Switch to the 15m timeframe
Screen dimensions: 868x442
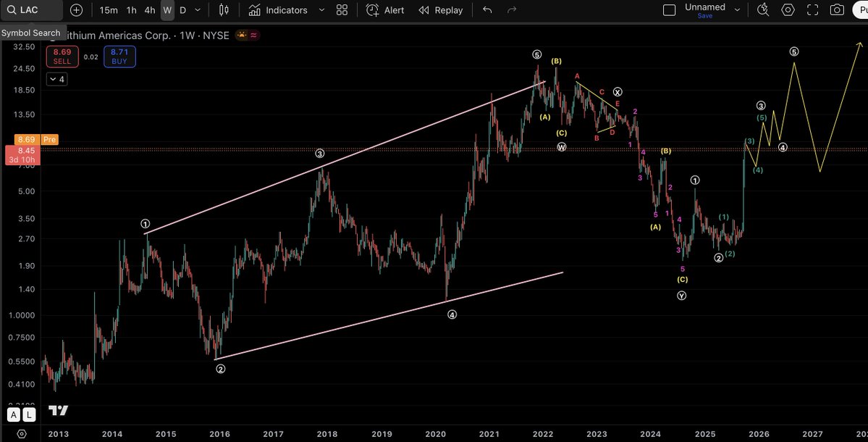click(x=108, y=10)
